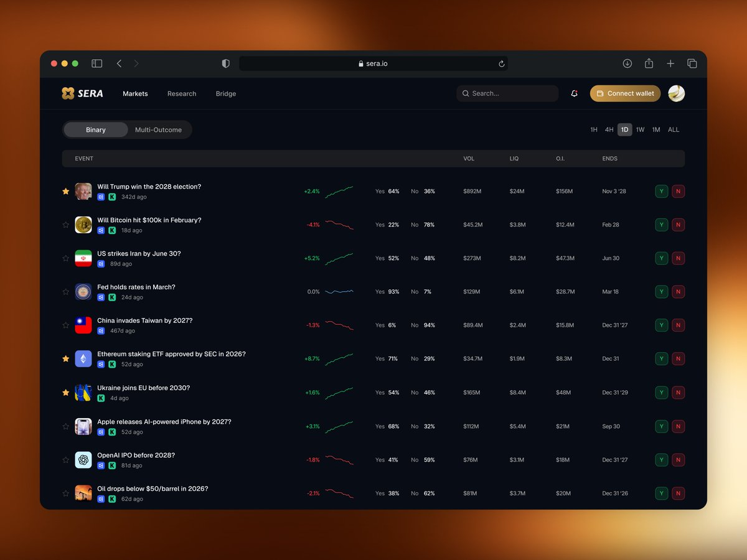Open a new tab with plus icon
Screen dimensions: 747x560
pos(670,63)
